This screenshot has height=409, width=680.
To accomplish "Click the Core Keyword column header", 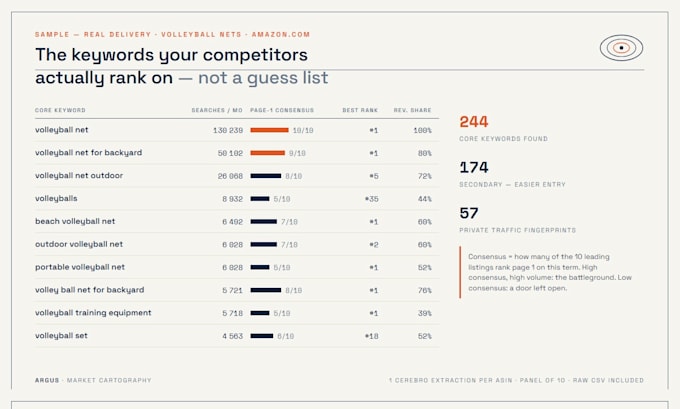I will click(60, 110).
